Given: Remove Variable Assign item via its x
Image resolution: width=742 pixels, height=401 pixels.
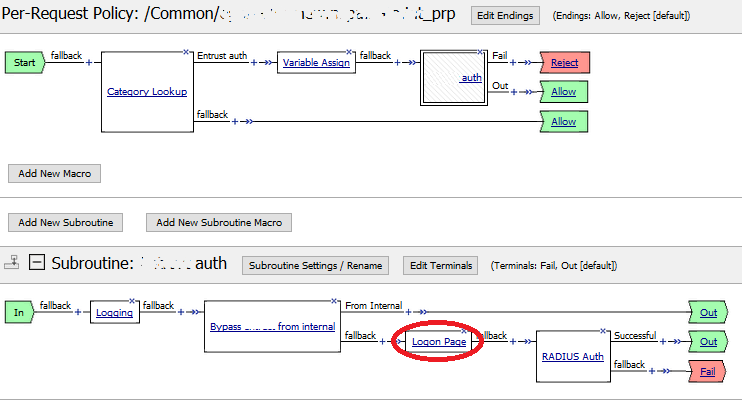Looking at the screenshot, I should 349,52.
